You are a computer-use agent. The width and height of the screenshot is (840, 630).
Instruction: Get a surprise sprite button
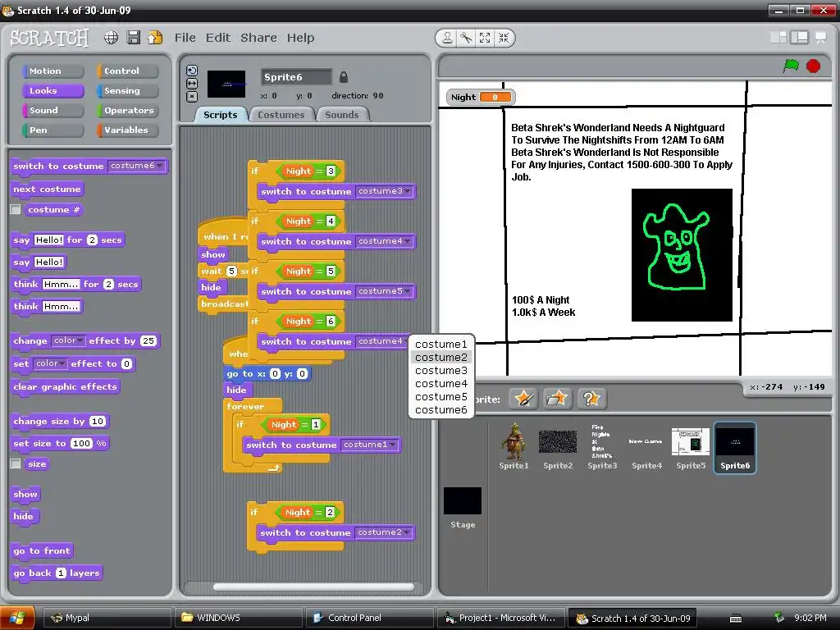coord(591,399)
